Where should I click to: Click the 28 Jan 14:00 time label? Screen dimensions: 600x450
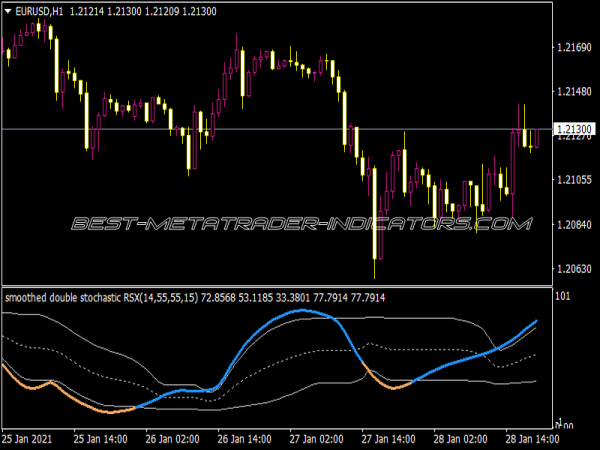pos(532,439)
